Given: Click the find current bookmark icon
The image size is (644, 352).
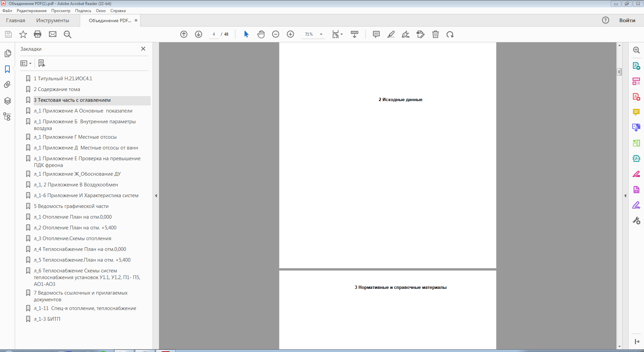Looking at the screenshot, I should (42, 63).
